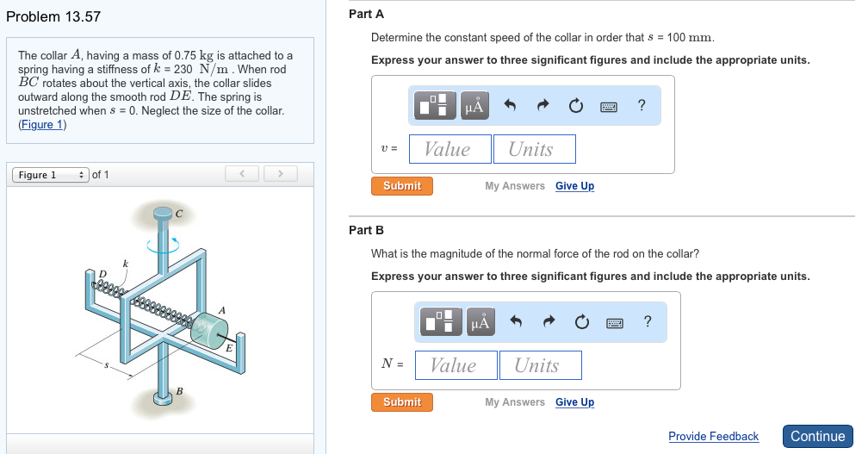Open the Provide Feedback link
868x454 pixels.
pyautogui.click(x=713, y=437)
